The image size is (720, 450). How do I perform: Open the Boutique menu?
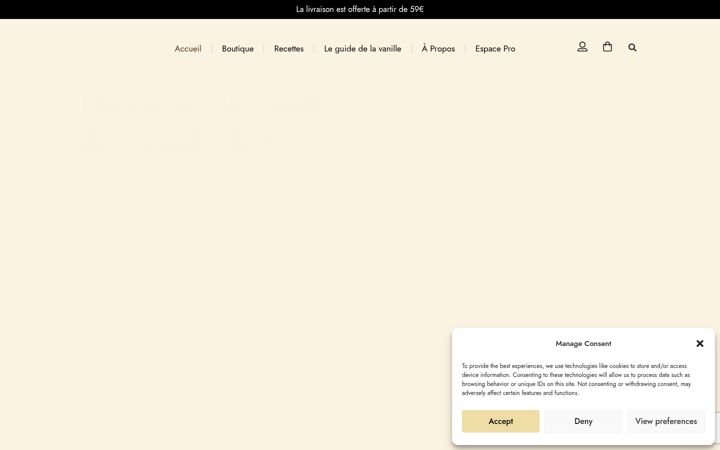[x=237, y=49]
